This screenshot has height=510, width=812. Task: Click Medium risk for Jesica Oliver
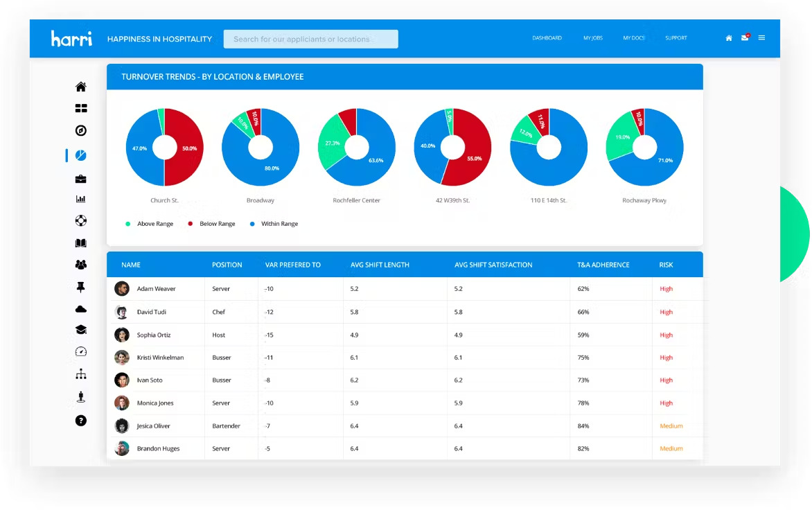pos(671,426)
